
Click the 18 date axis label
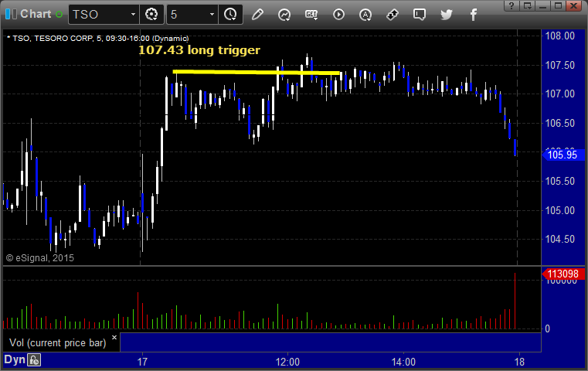(519, 362)
